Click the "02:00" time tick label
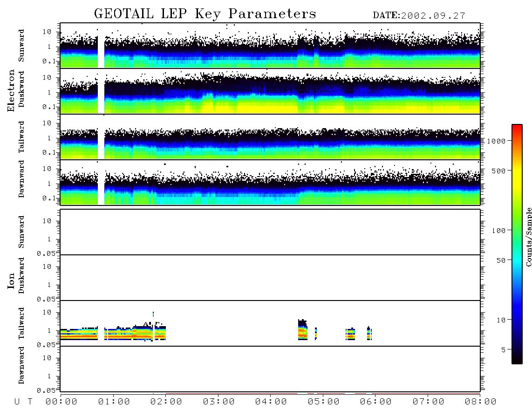 166,402
